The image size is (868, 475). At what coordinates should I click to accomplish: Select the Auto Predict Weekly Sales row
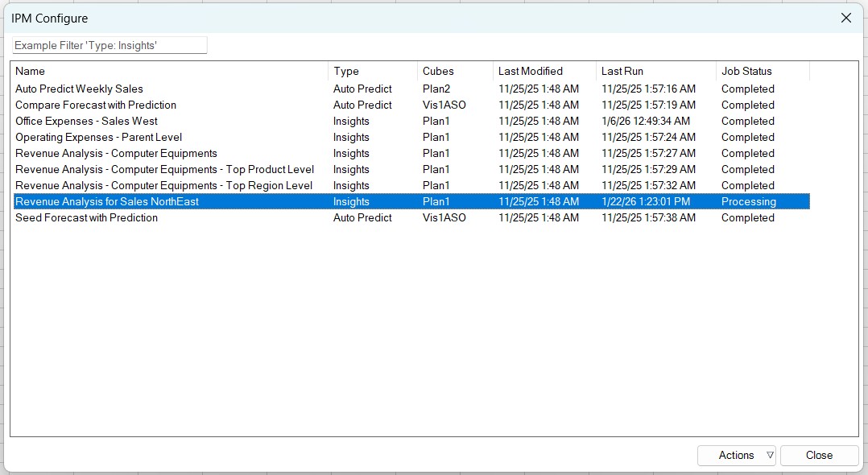click(412, 89)
